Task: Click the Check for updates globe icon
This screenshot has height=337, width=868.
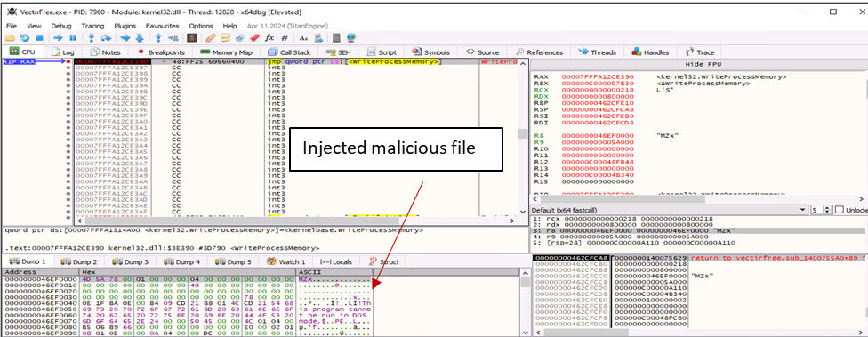Action: [x=351, y=38]
